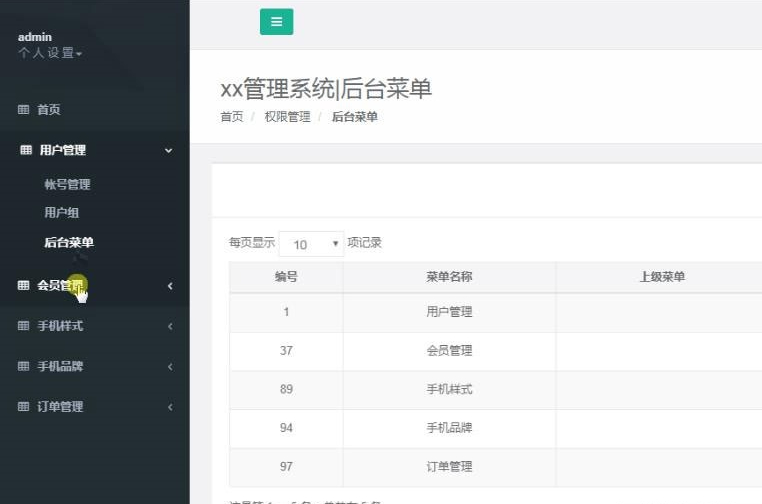This screenshot has width=762, height=504.
Task: Go to 首页 breadcrumb link
Action: pyautogui.click(x=232, y=117)
